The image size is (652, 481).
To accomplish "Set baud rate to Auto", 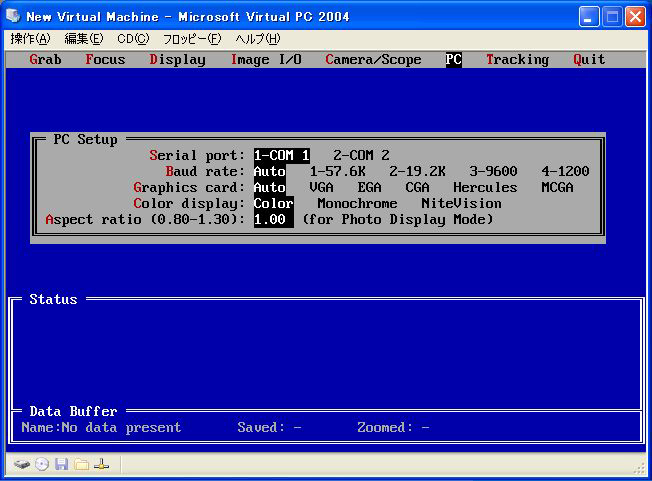I will 270,171.
